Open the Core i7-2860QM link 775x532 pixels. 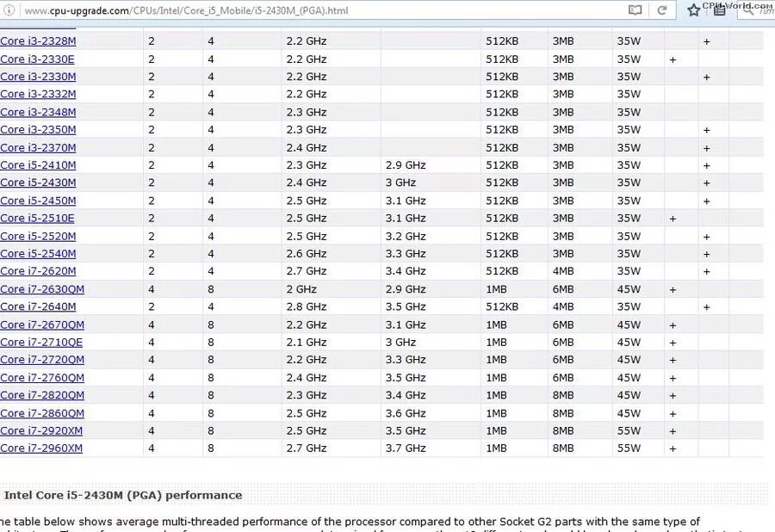pos(42,413)
